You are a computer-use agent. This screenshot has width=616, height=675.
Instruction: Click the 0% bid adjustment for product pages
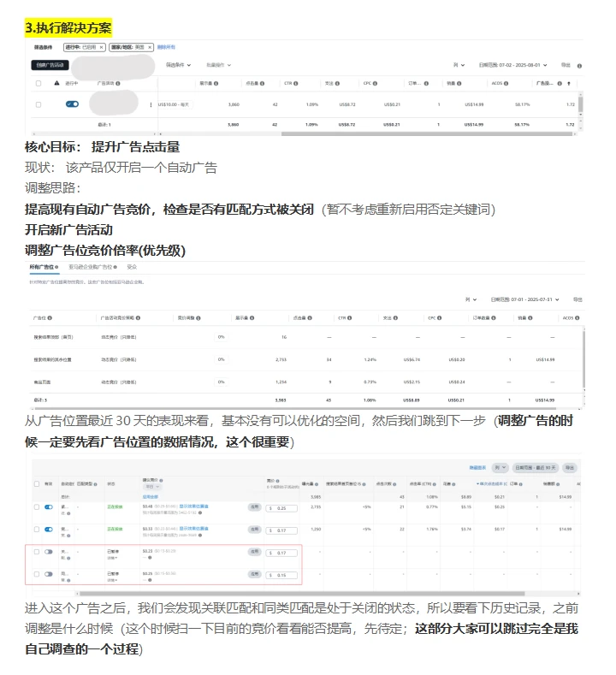click(x=222, y=382)
